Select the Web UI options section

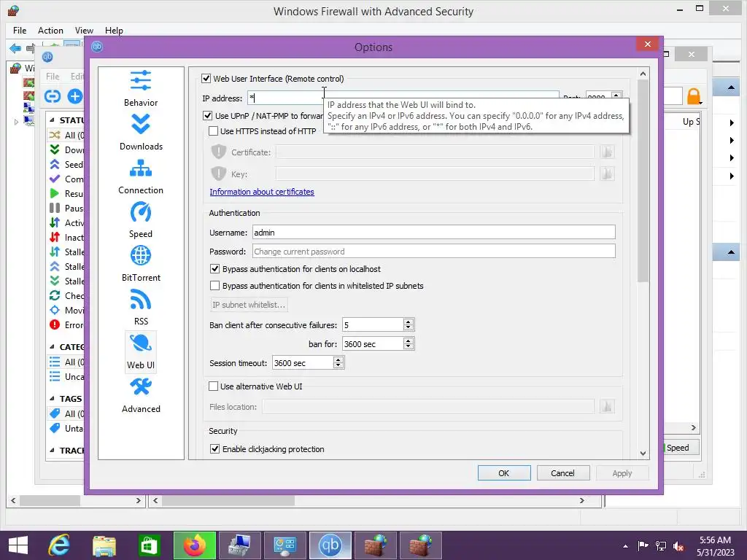click(x=141, y=351)
